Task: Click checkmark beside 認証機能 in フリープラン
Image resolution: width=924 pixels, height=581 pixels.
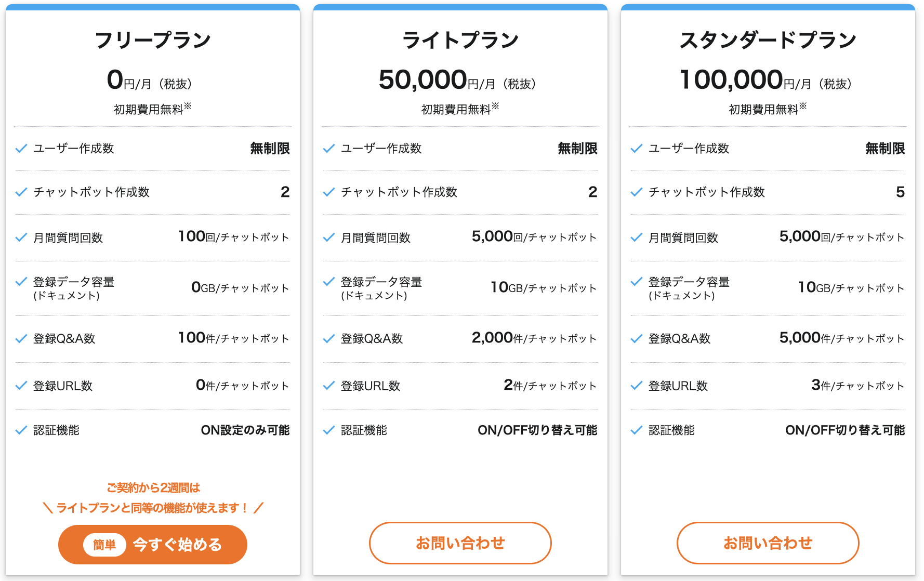Action: pyautogui.click(x=21, y=430)
